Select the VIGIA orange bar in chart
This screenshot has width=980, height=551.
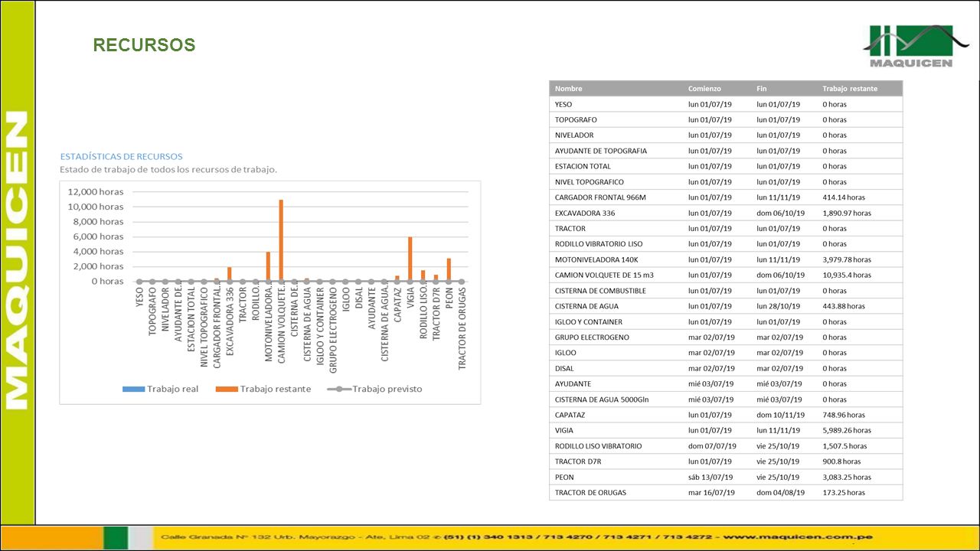(x=410, y=259)
